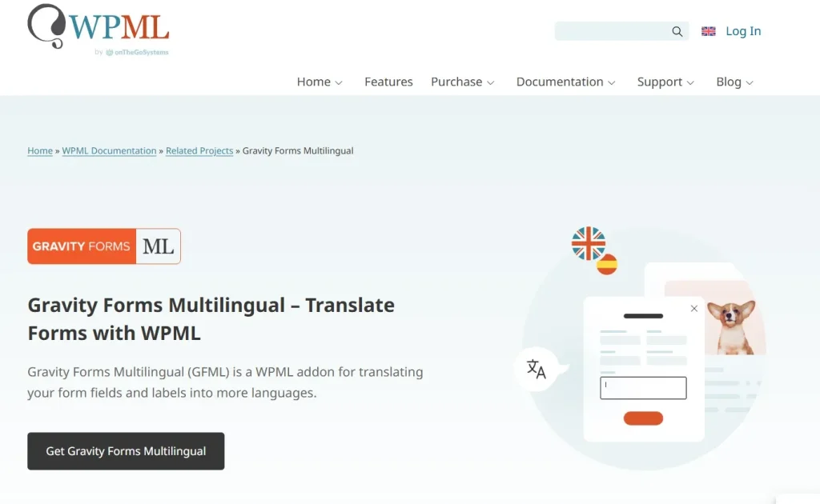
Task: Click the GFML description paragraph
Action: [x=225, y=382]
